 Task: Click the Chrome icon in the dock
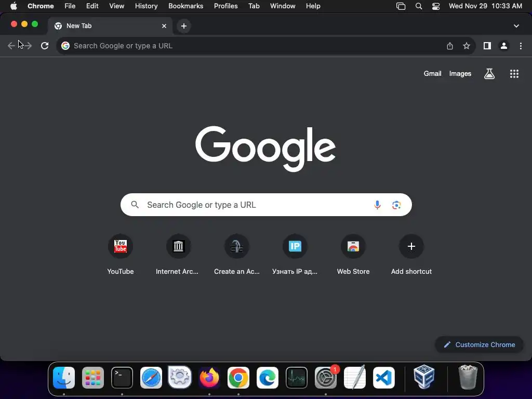[x=238, y=378]
